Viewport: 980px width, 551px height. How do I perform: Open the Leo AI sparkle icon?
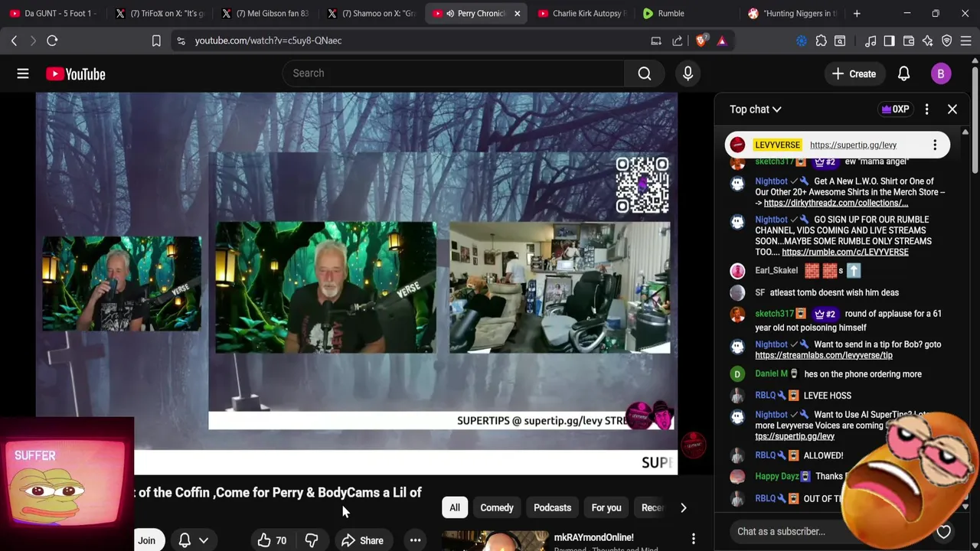[928, 41]
